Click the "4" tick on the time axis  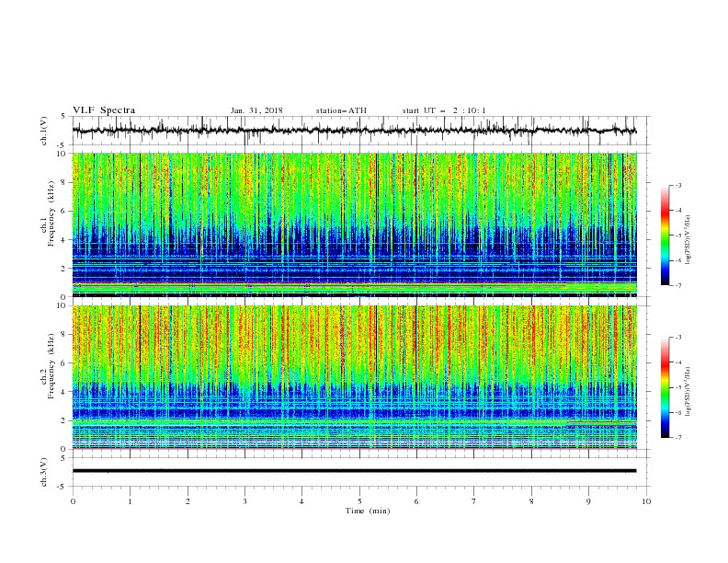pos(301,501)
